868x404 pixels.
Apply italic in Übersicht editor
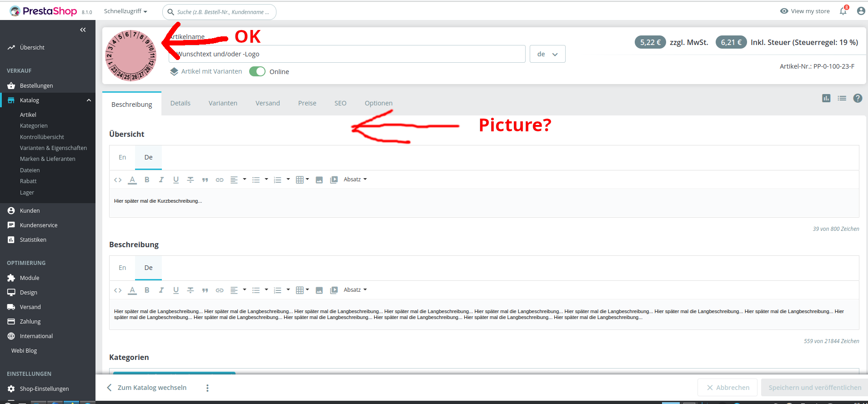(x=161, y=180)
